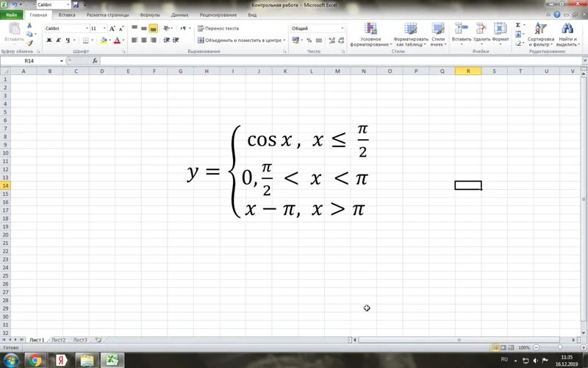
Task: Save workbook from quick access toolbar
Action: (x=76, y=5)
